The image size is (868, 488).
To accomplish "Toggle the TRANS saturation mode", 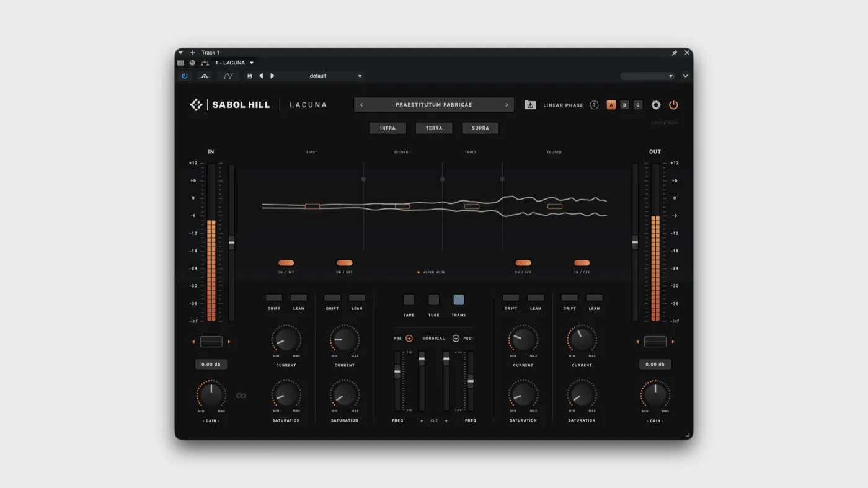I will click(x=459, y=300).
